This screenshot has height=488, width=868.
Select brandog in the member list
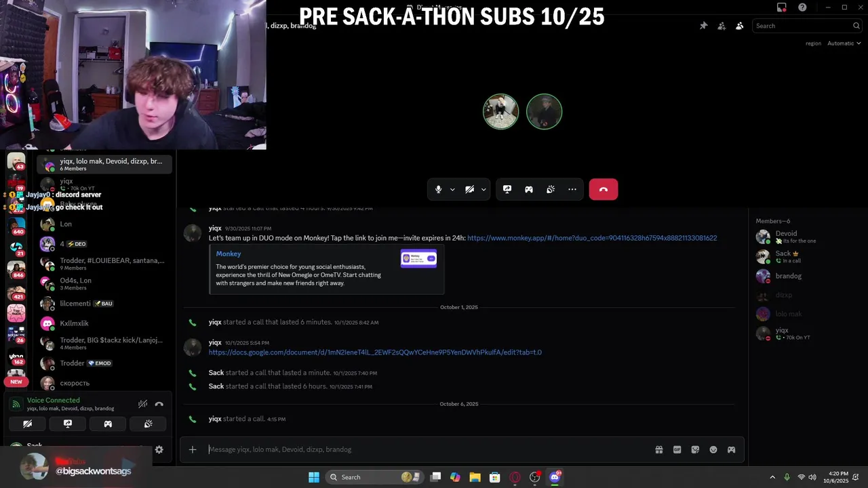tap(807, 276)
